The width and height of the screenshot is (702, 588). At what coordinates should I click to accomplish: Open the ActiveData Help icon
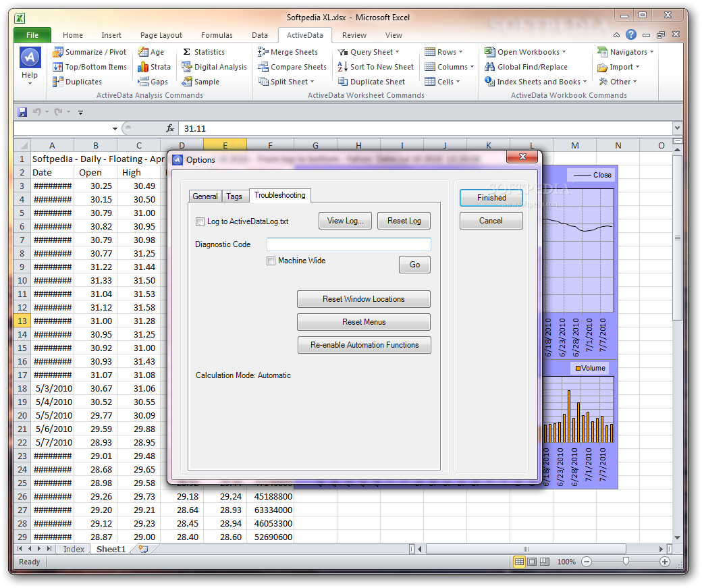(30, 65)
